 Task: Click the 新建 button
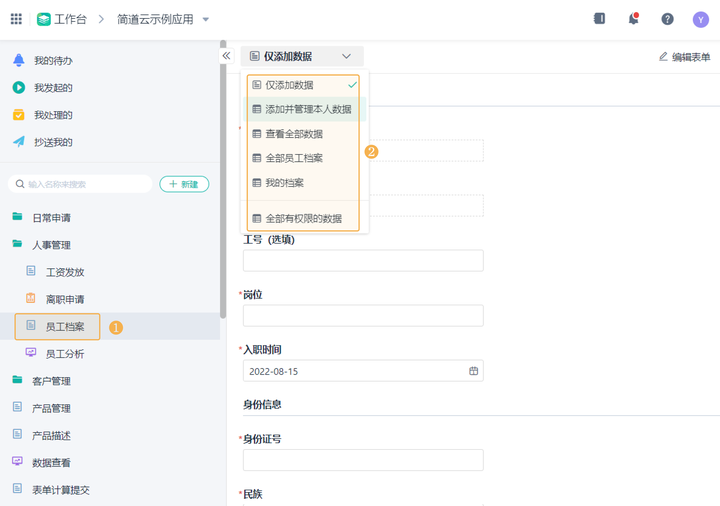[x=184, y=184]
